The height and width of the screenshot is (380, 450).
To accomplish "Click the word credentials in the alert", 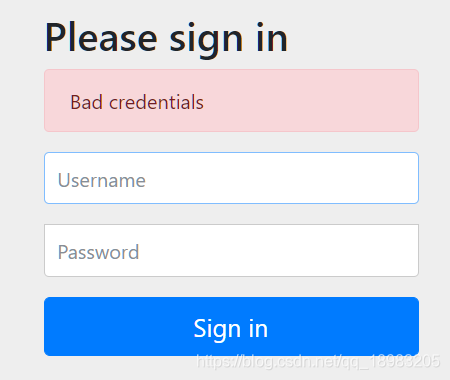I will click(x=156, y=102).
